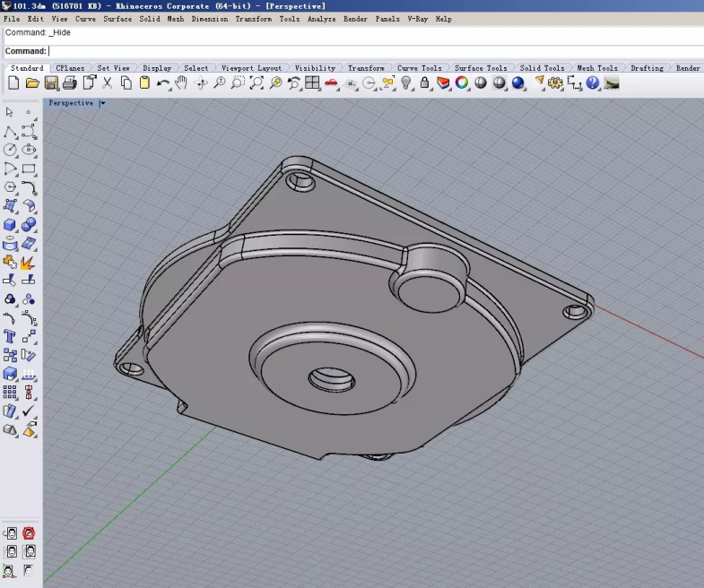Viewport: 704px width, 588px height.
Task: Expand the Boolean union tool flyout
Action: pos(29,225)
